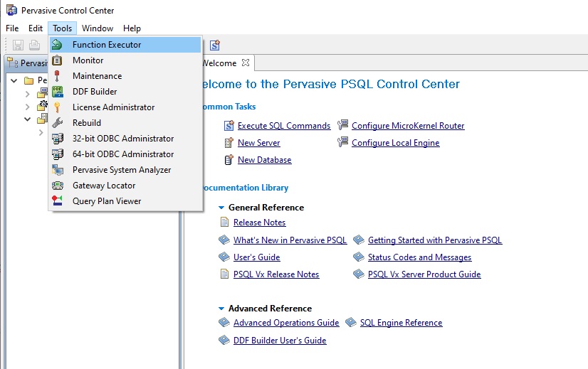Open Getting Started with Pervasive PSQL link

point(435,240)
